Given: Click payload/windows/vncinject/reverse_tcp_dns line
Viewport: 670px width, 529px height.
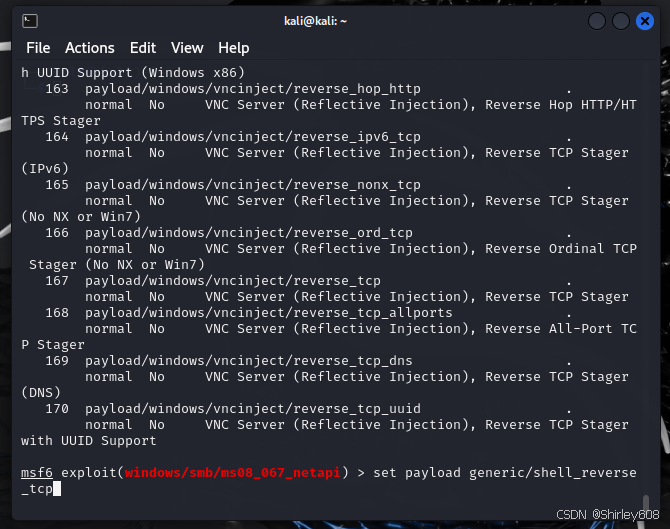Looking at the screenshot, I should 249,361.
